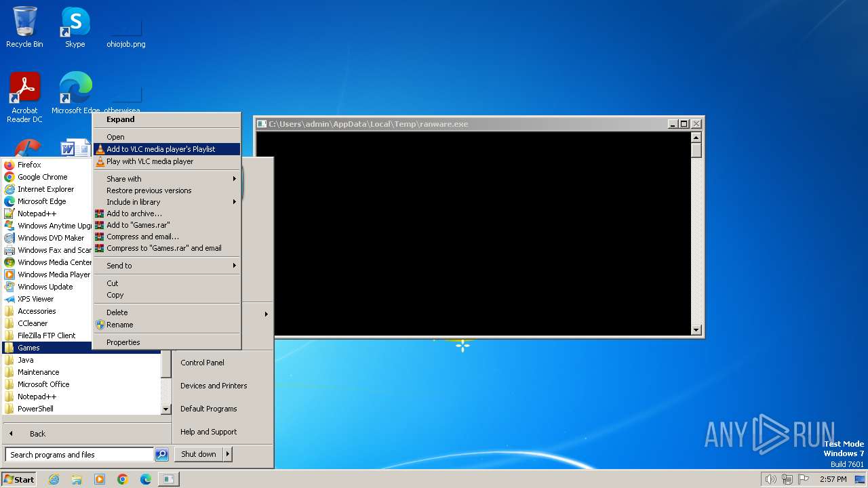Expand FileZilla FTP Client folder
This screenshot has height=488, width=868.
point(46,335)
